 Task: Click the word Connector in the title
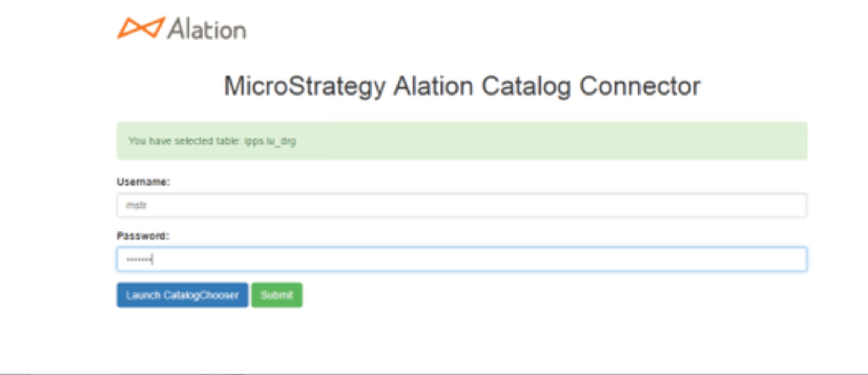pyautogui.click(x=639, y=86)
